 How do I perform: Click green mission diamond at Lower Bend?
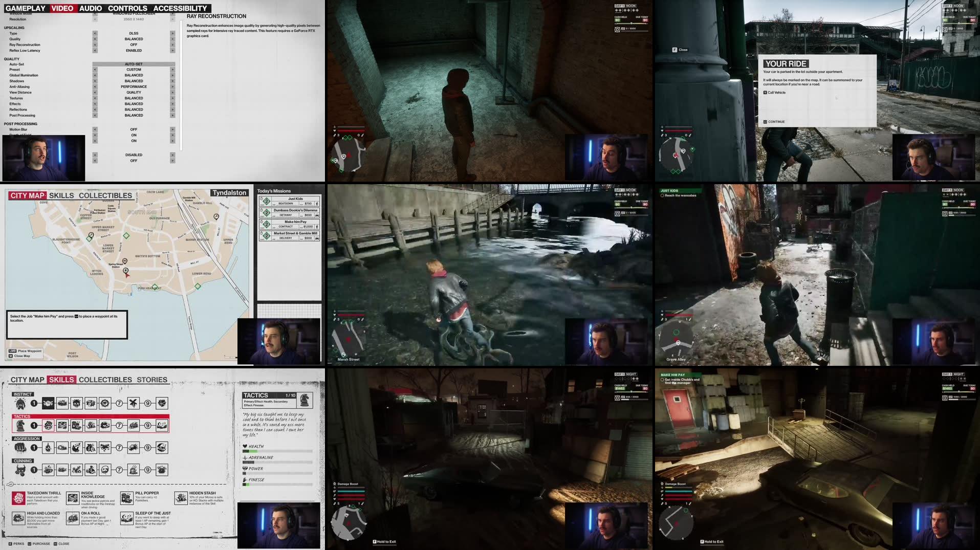[x=198, y=286]
